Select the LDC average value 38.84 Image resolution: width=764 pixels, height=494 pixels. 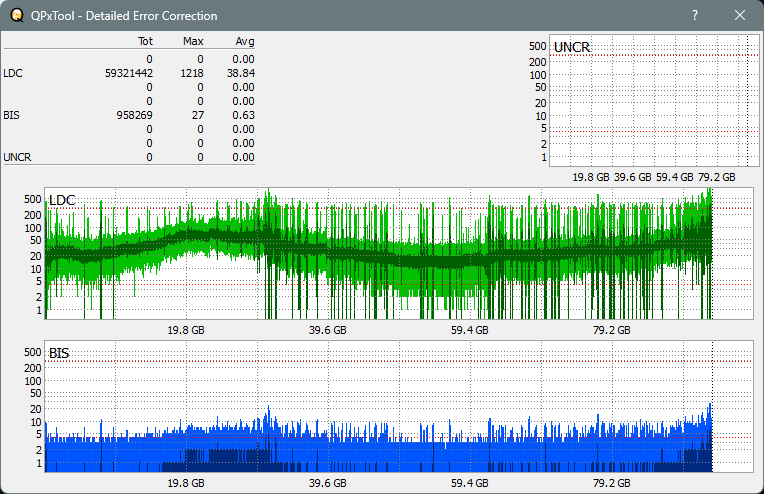click(241, 73)
